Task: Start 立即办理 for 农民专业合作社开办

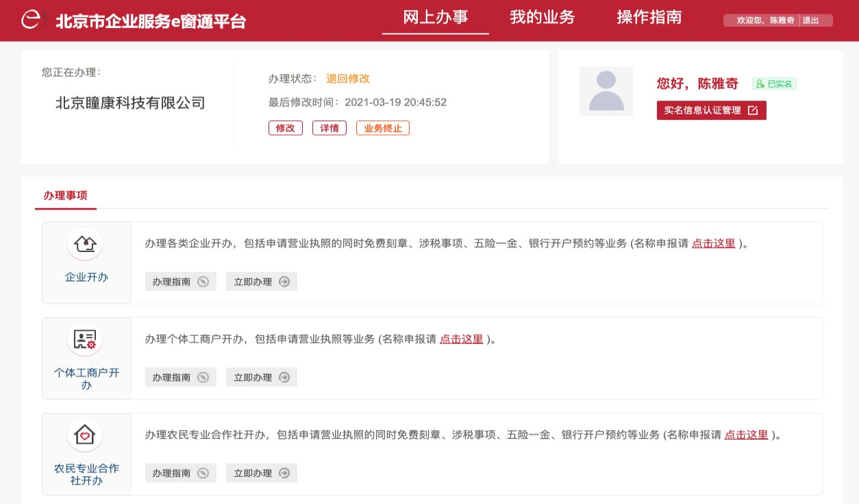Action: [261, 473]
